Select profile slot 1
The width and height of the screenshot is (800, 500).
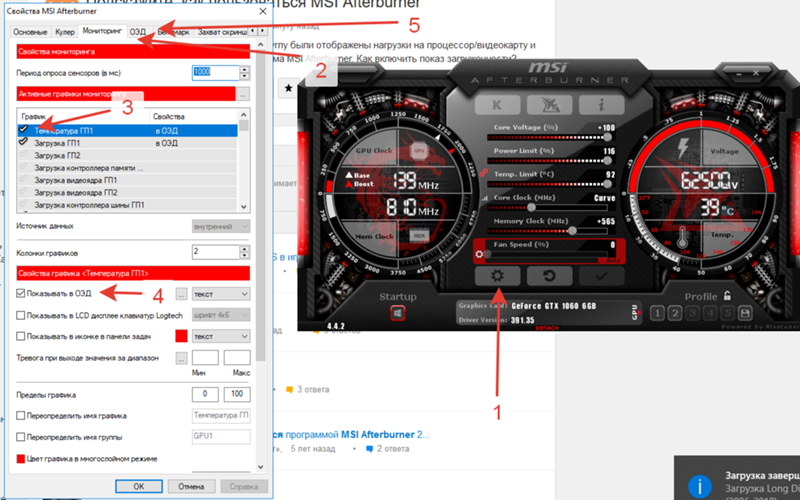657,313
